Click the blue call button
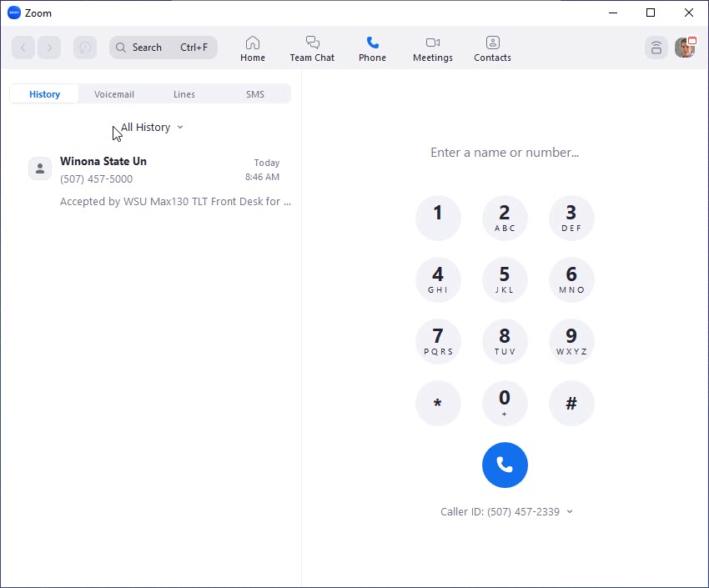The width and height of the screenshot is (709, 588). [505, 465]
